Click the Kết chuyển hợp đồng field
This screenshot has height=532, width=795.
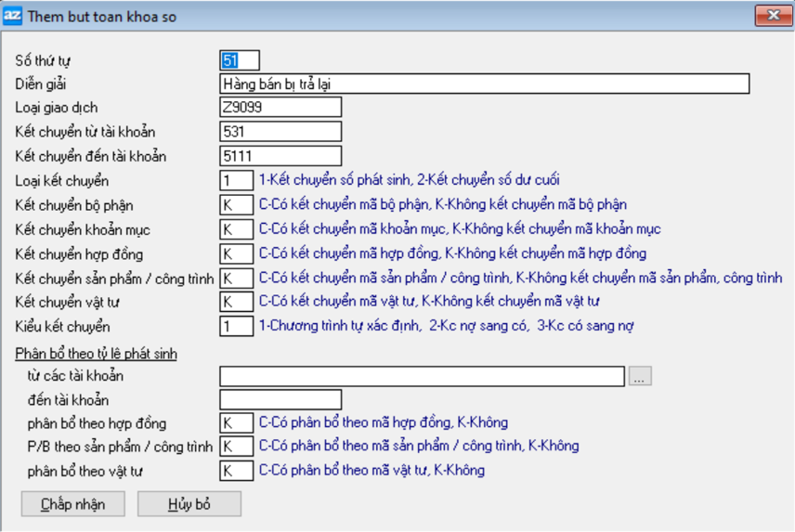[x=237, y=253]
